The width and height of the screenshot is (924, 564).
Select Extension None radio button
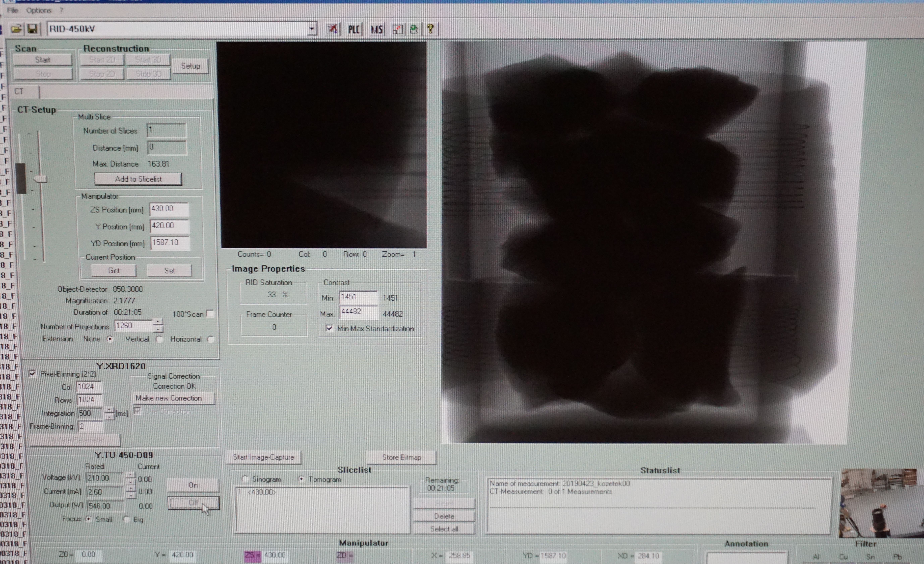[110, 339]
